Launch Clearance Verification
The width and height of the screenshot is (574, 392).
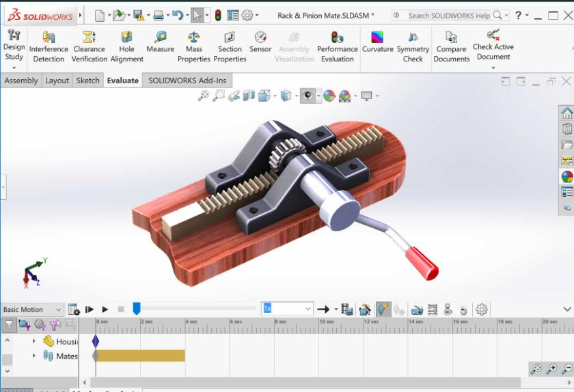[x=89, y=47]
